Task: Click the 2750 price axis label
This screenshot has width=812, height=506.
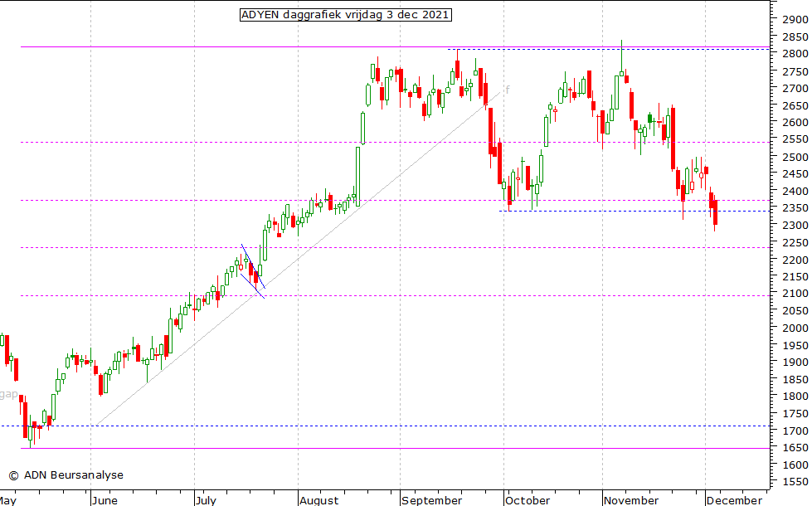Action: coord(795,71)
